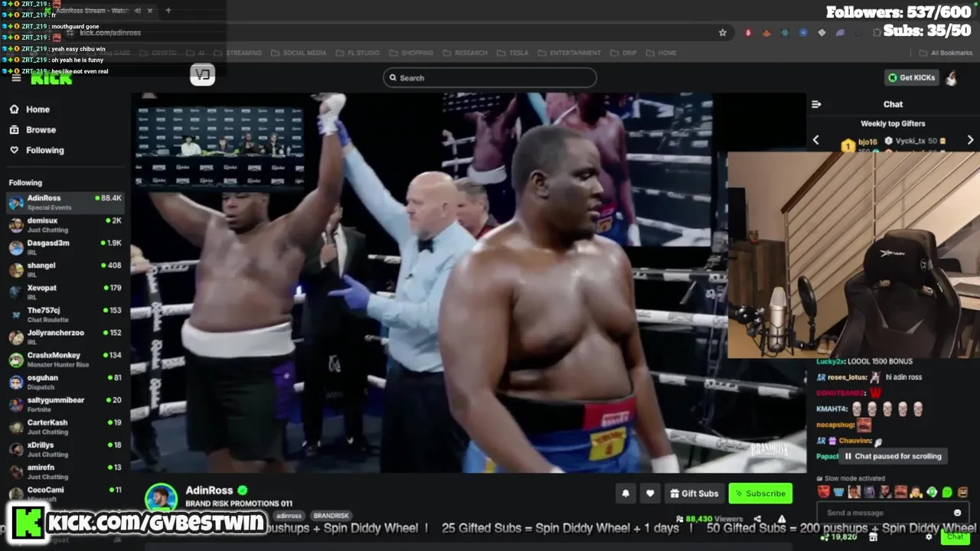Open osguhan channel from sidebar
Screen dimensions: 980x551
click(x=65, y=382)
